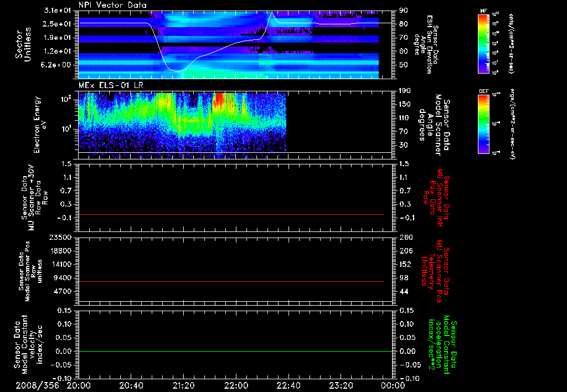Click the "1.2e+01" sector tick value
Image resolution: width=567 pixels, height=392 pixels.
pos(58,51)
